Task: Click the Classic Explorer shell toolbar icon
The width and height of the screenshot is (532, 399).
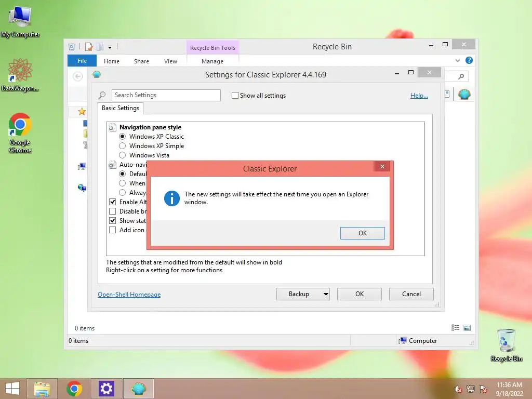Action: point(464,94)
